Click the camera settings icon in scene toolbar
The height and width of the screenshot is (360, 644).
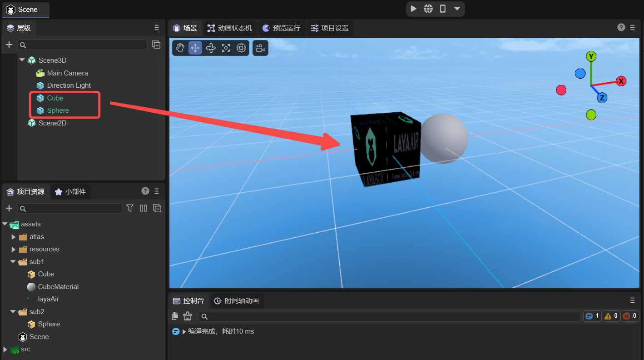(x=260, y=48)
